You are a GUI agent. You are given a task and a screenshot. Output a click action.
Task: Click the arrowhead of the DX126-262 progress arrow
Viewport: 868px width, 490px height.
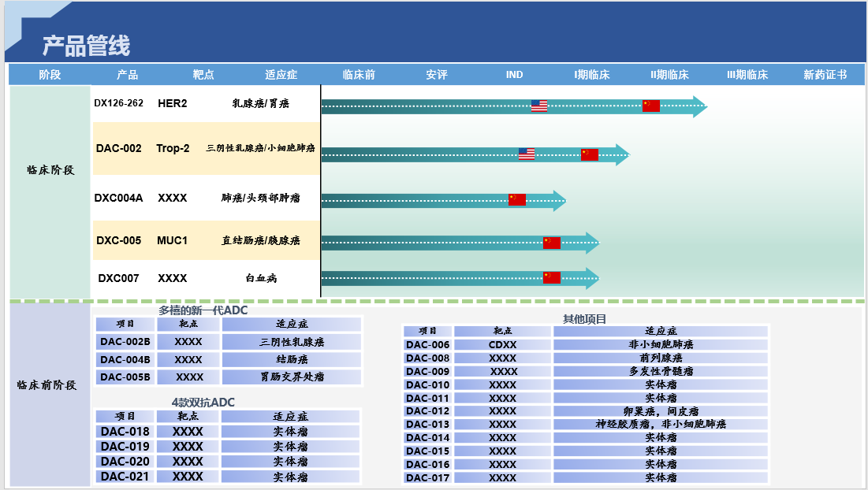click(699, 106)
